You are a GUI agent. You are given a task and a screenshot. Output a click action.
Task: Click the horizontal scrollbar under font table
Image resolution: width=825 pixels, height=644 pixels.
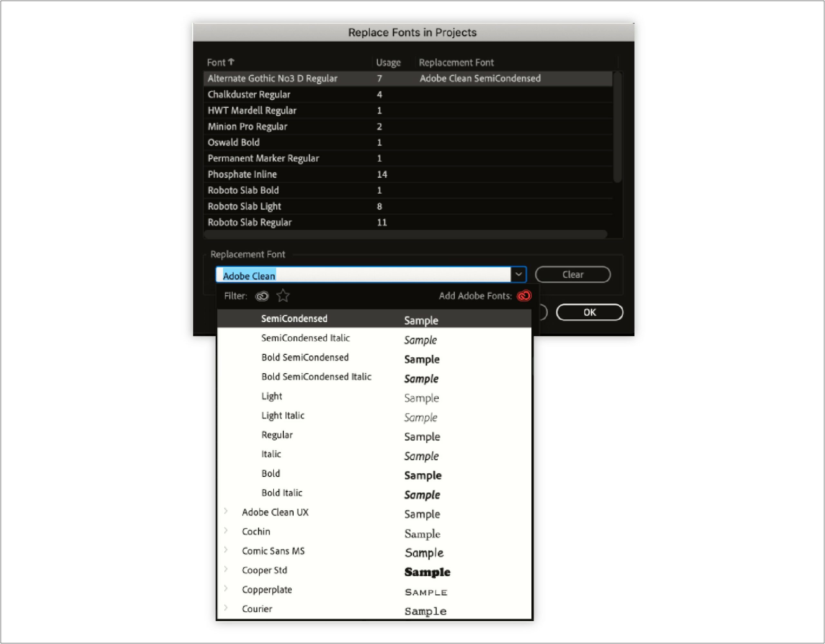[405, 235]
